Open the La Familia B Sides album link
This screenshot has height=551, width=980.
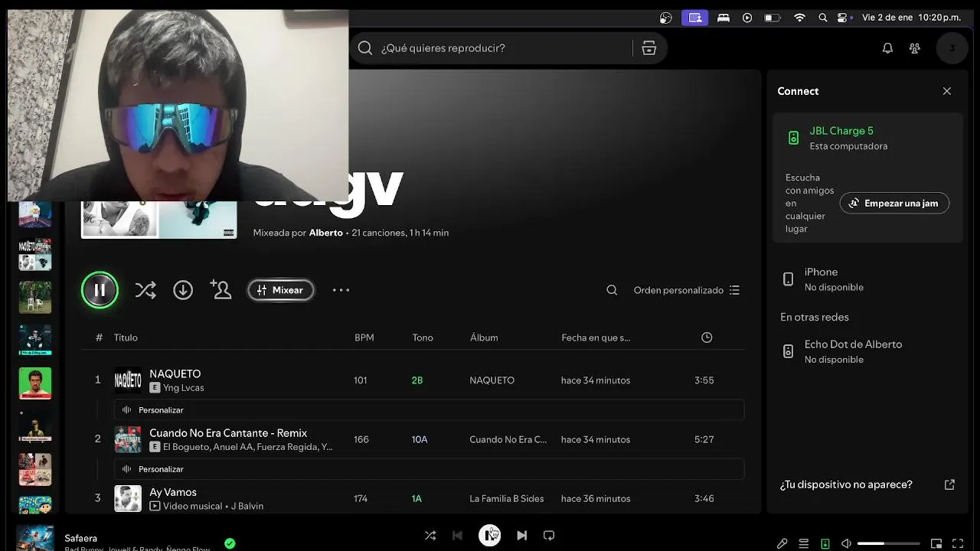coord(507,498)
